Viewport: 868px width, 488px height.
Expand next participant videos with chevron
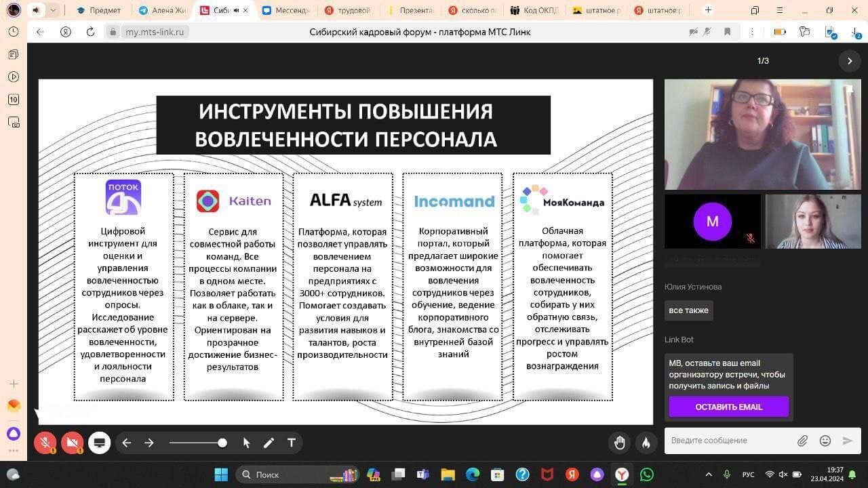pos(850,61)
